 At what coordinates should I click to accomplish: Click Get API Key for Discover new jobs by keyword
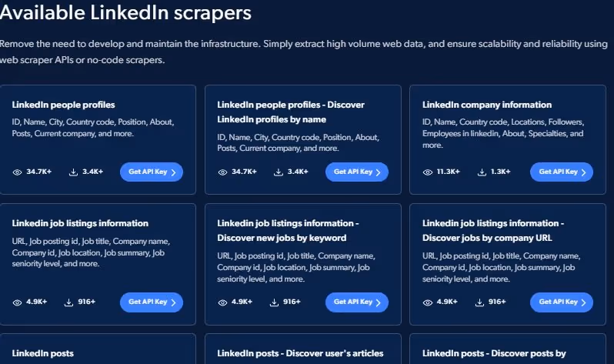point(356,302)
